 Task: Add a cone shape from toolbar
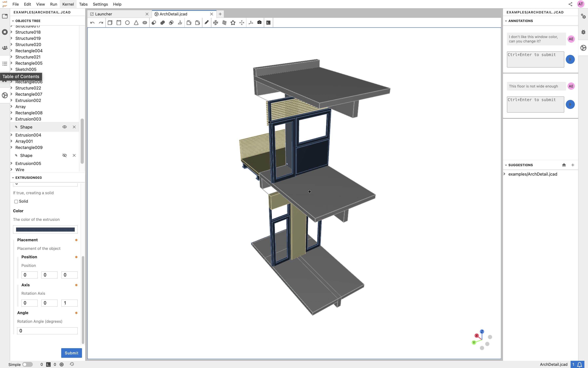(136, 23)
